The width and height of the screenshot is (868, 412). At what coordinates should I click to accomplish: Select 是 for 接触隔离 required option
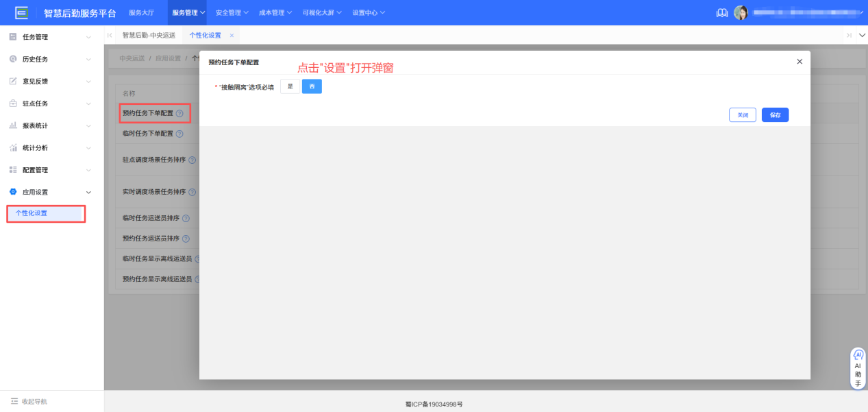(x=290, y=86)
